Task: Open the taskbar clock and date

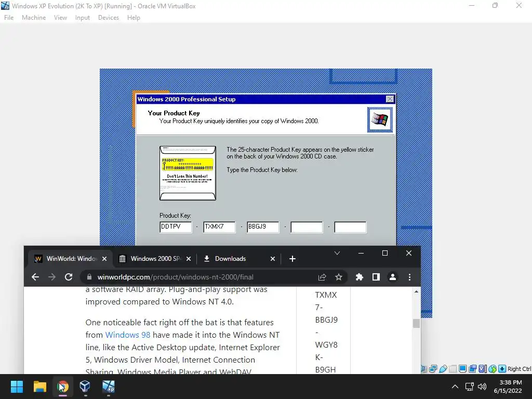Action: point(508,387)
